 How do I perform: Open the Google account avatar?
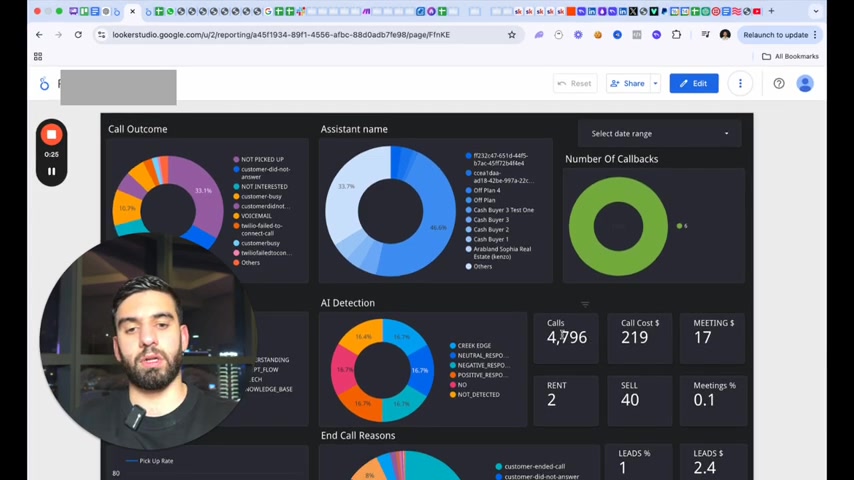click(x=805, y=83)
